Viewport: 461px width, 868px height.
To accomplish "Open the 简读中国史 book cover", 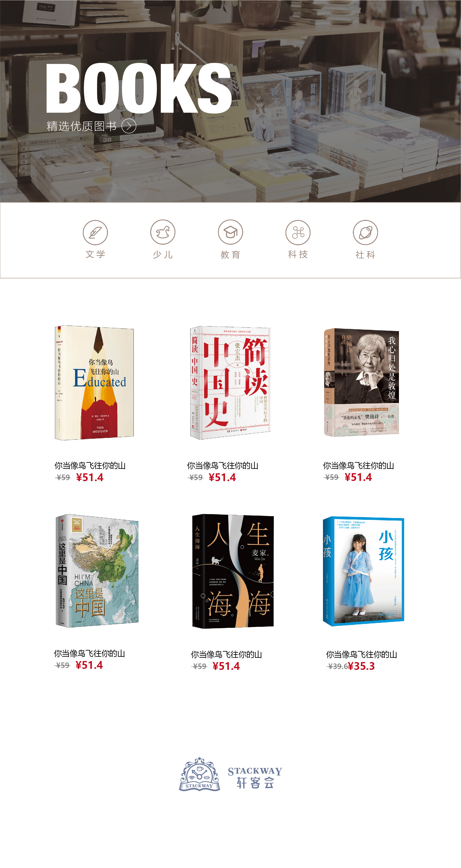I will point(230,383).
